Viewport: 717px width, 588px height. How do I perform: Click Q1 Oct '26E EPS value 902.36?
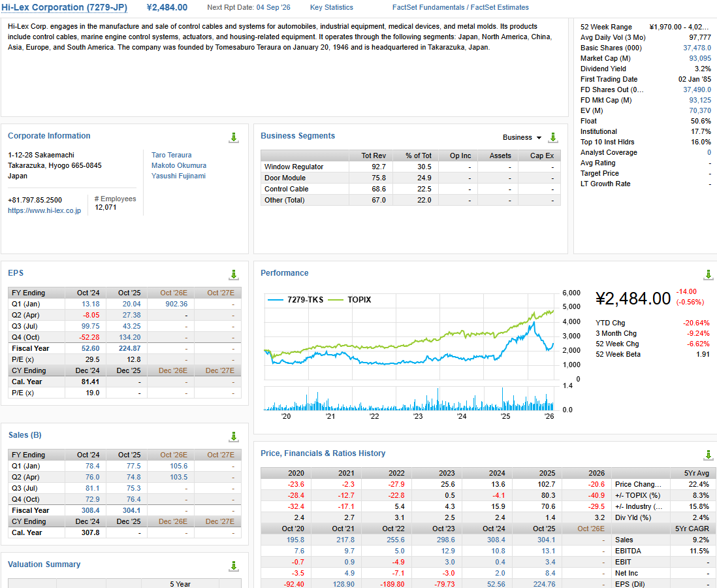click(176, 304)
